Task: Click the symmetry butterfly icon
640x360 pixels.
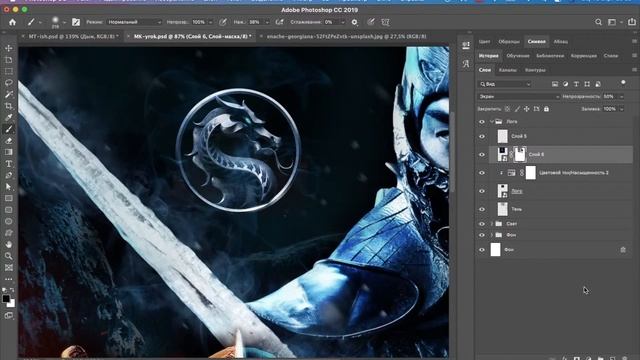Action: (385, 22)
